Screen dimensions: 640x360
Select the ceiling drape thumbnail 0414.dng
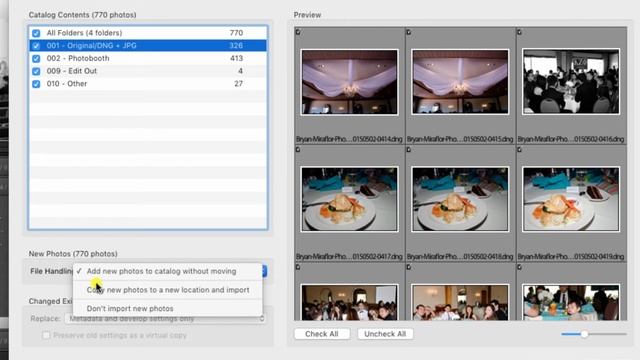click(349, 82)
